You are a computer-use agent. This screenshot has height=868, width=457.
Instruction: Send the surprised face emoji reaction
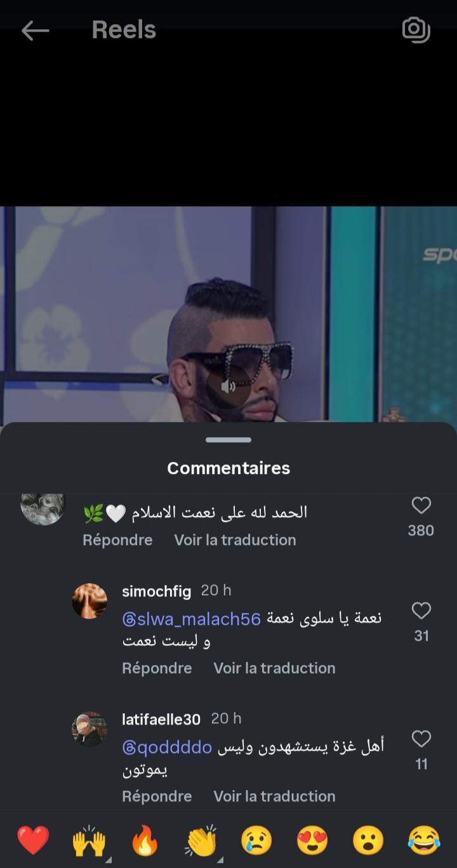pos(368,841)
